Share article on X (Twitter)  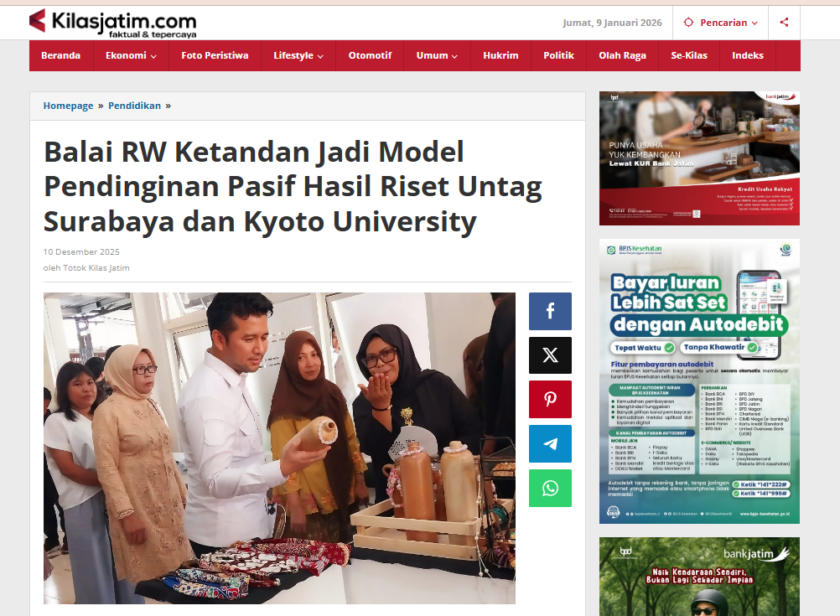(550, 355)
